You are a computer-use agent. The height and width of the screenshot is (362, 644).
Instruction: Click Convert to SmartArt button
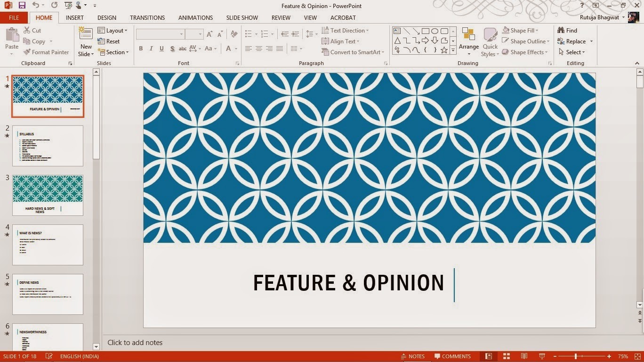353,52
